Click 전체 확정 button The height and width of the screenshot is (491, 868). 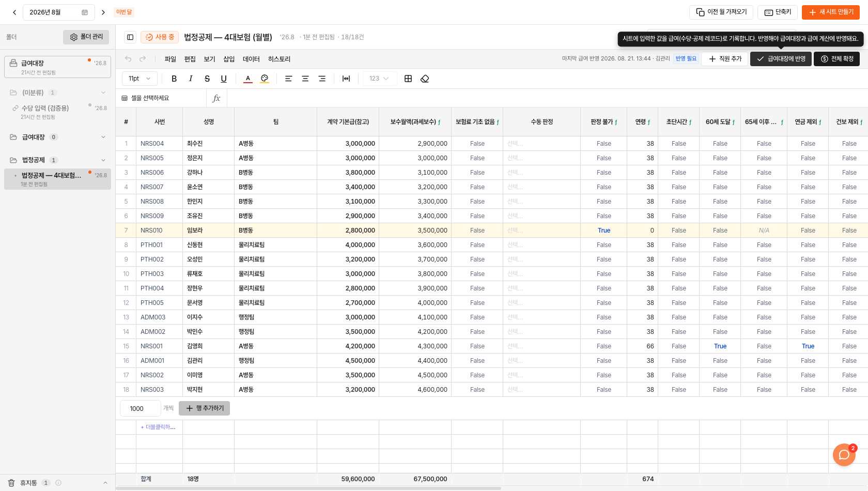click(837, 59)
